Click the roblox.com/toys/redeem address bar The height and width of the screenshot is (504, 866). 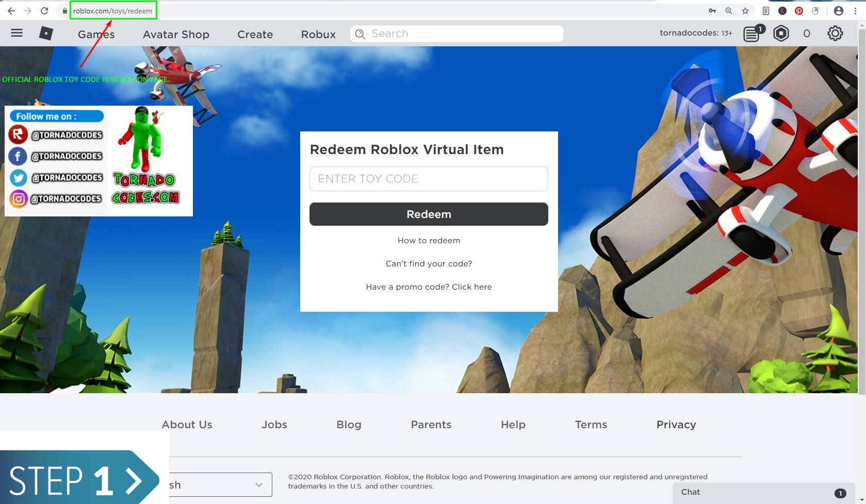tap(113, 10)
